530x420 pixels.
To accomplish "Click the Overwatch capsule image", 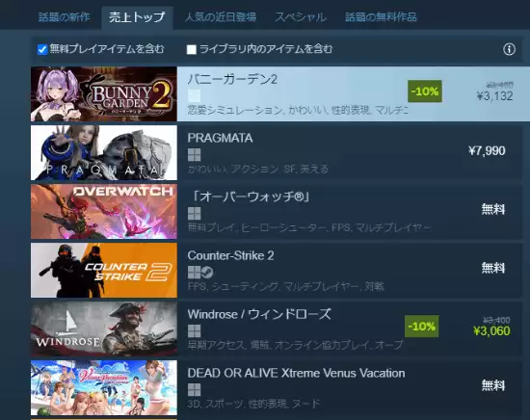I will click(104, 212).
